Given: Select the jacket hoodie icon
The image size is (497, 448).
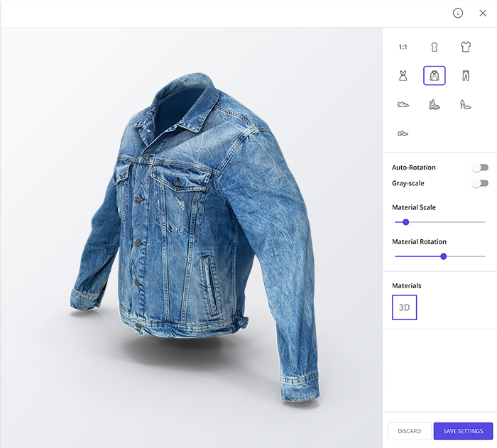Looking at the screenshot, I should coord(435,76).
